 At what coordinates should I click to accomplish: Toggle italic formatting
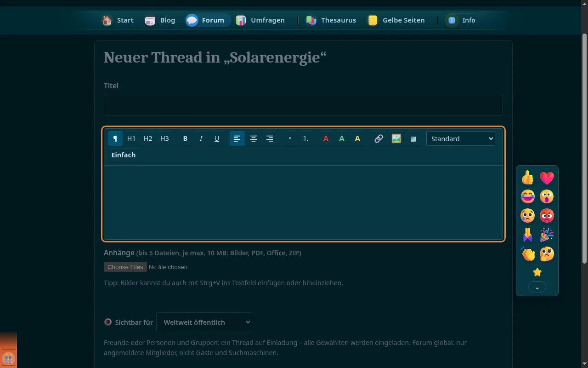[x=201, y=138]
